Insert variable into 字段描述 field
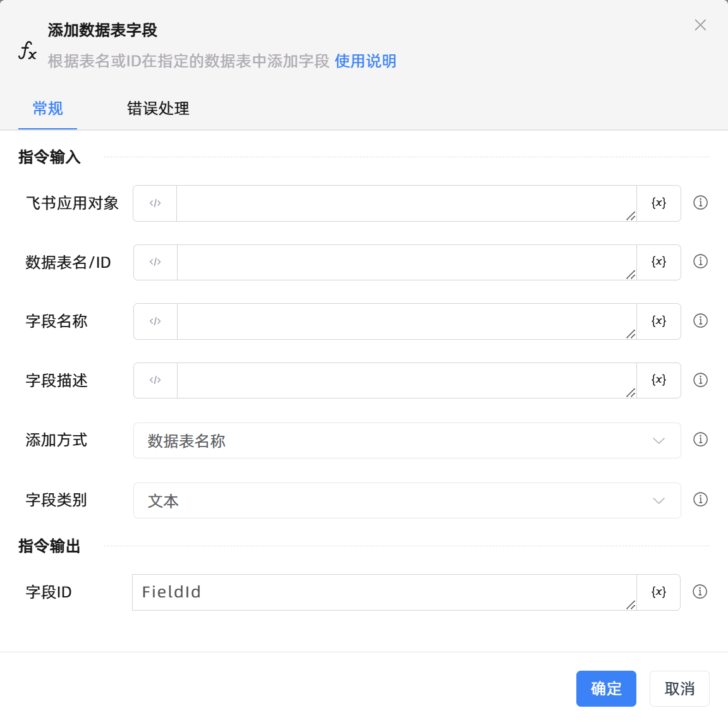The height and width of the screenshot is (725, 728). click(658, 380)
